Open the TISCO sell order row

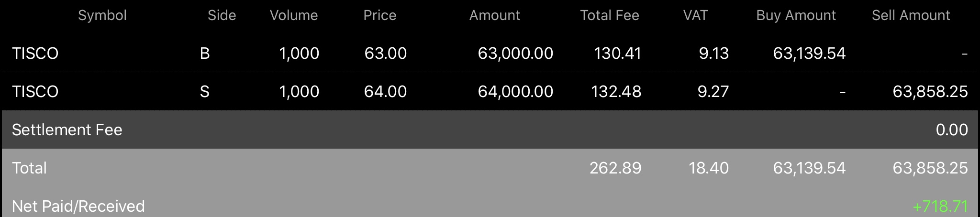point(490,91)
